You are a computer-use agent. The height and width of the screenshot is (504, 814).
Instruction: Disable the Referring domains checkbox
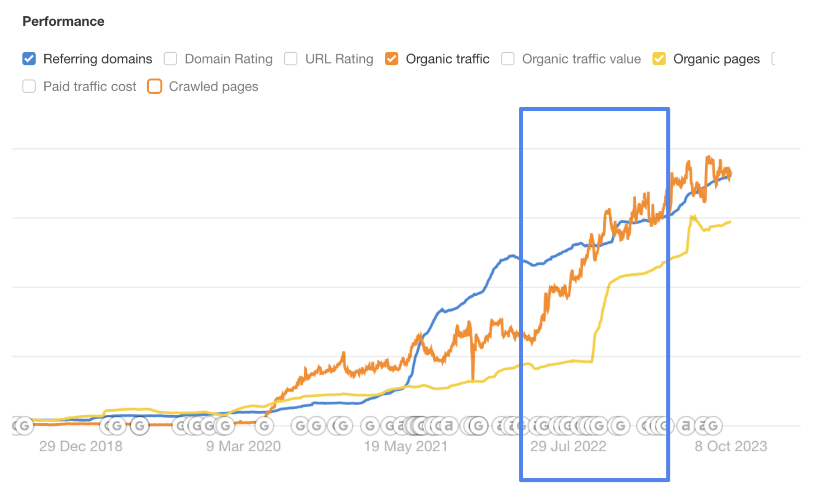[x=28, y=59]
